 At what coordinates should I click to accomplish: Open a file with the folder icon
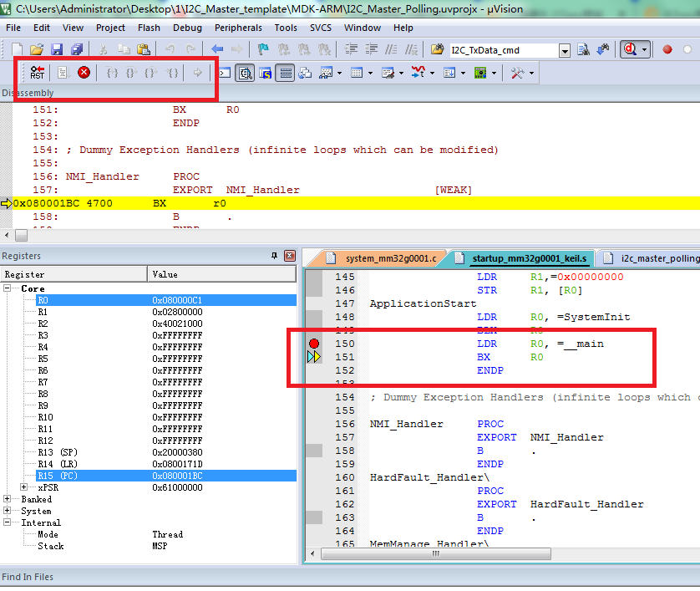[38, 50]
